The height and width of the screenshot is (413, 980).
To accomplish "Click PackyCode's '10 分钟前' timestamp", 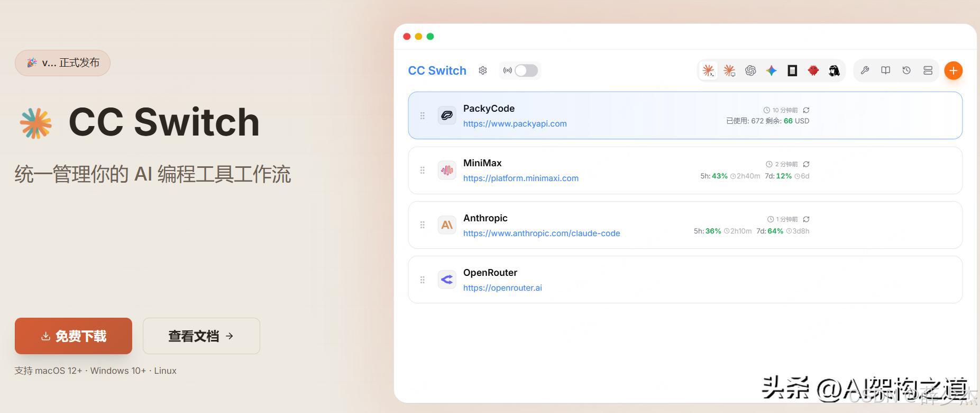I will pos(781,110).
